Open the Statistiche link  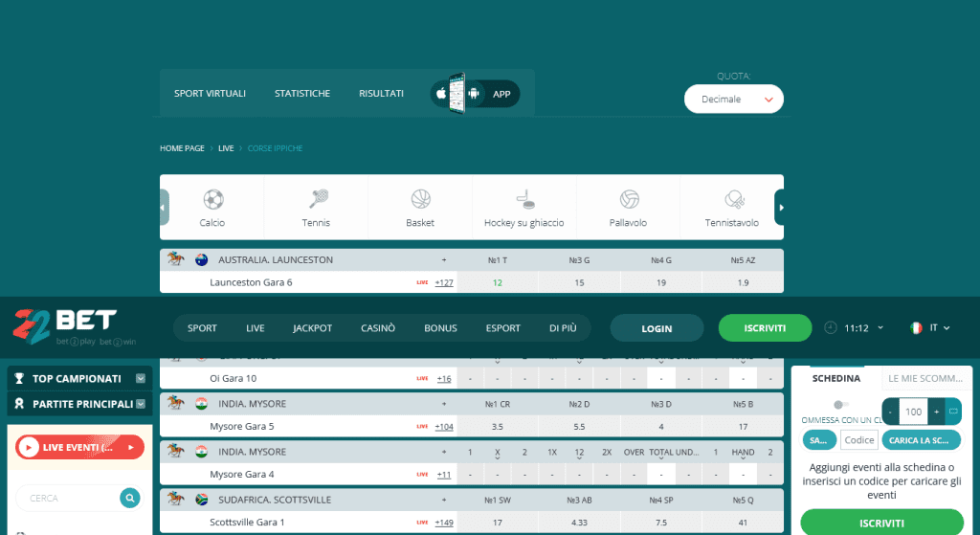tap(302, 93)
